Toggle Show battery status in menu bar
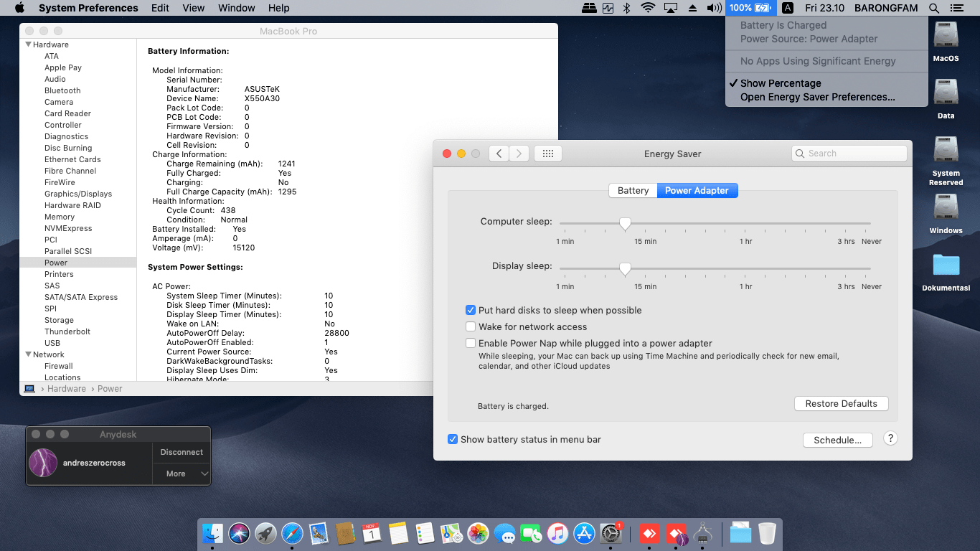The height and width of the screenshot is (551, 980). 453,439
